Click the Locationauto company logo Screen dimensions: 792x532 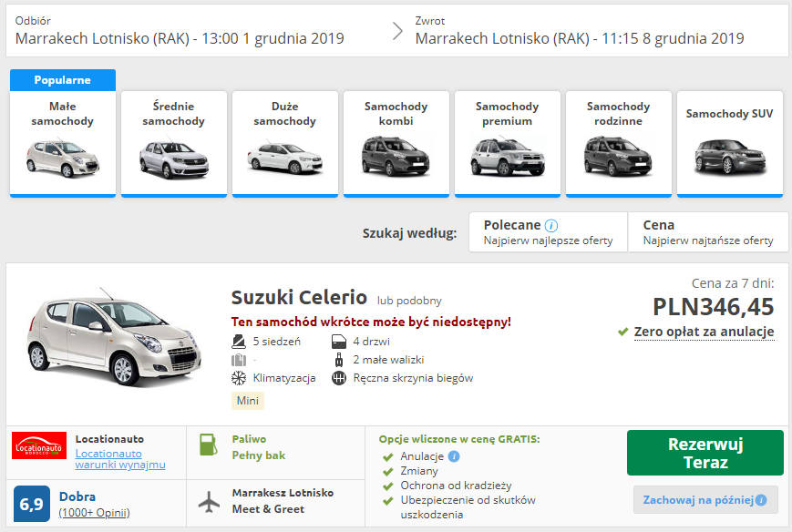(39, 445)
